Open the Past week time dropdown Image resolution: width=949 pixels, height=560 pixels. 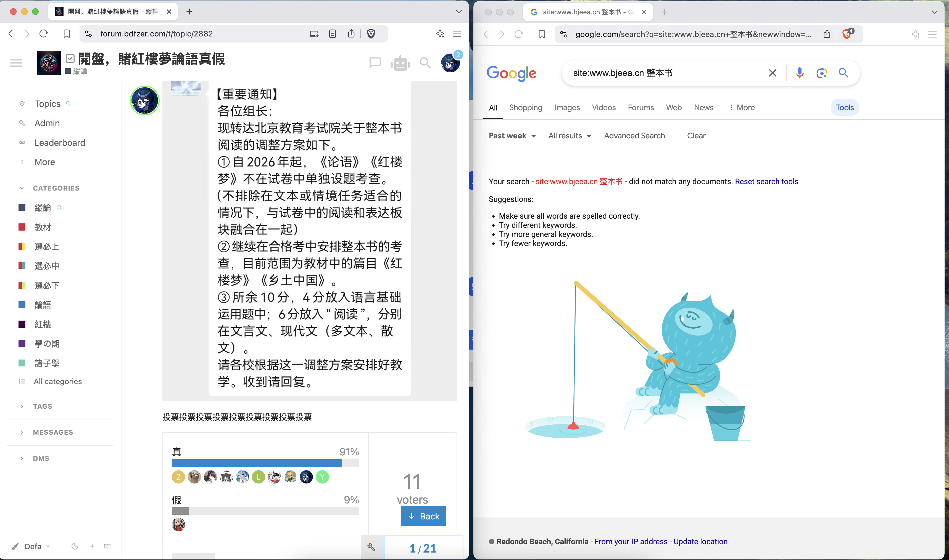click(512, 136)
